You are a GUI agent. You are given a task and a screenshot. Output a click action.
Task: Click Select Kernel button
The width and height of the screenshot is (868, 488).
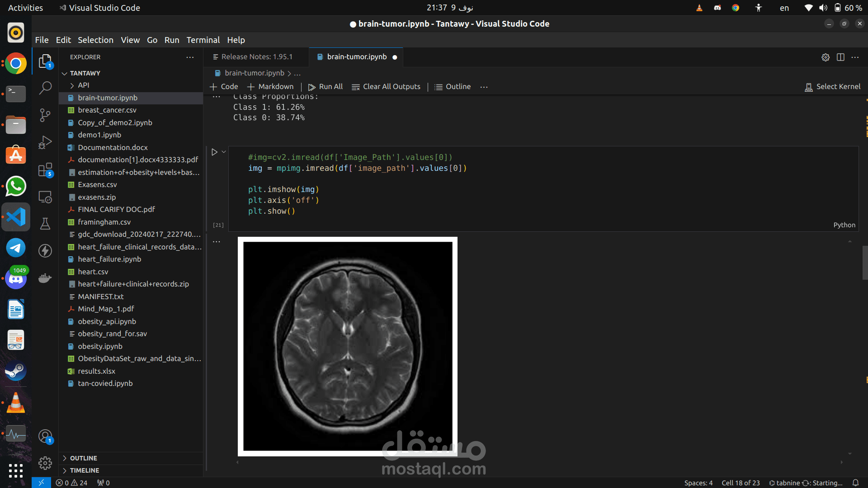833,87
